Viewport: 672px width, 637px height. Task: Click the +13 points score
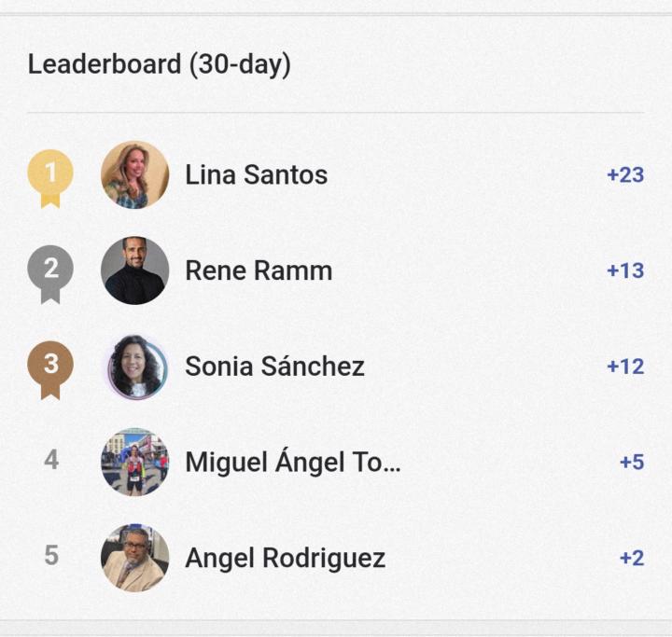tap(624, 271)
